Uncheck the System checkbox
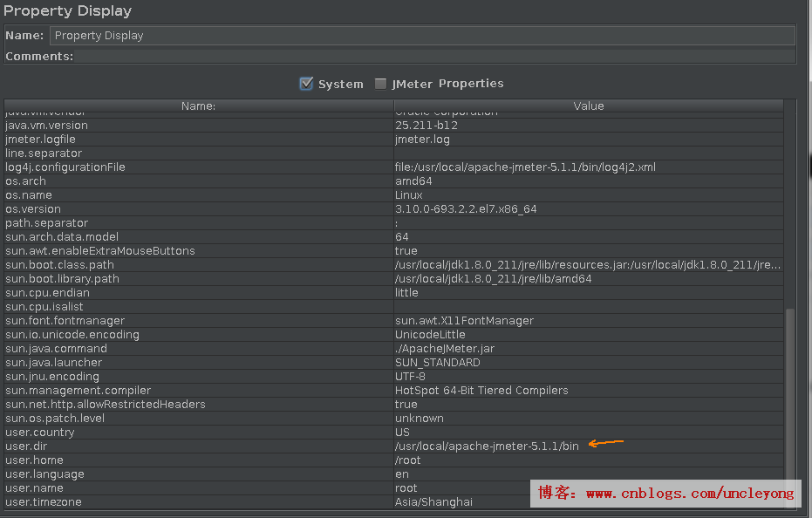This screenshot has height=518, width=812. point(306,84)
